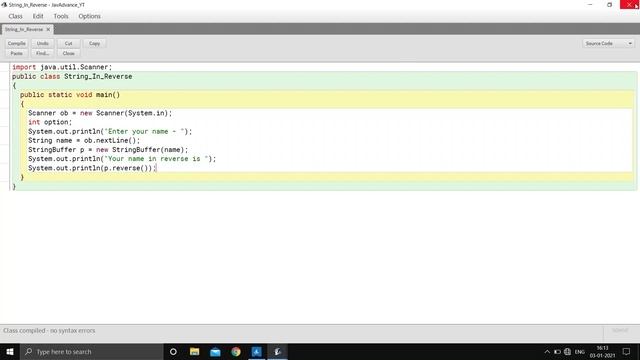Viewport: 640px width, 360px height.
Task: Click the Copy button
Action: click(x=94, y=43)
